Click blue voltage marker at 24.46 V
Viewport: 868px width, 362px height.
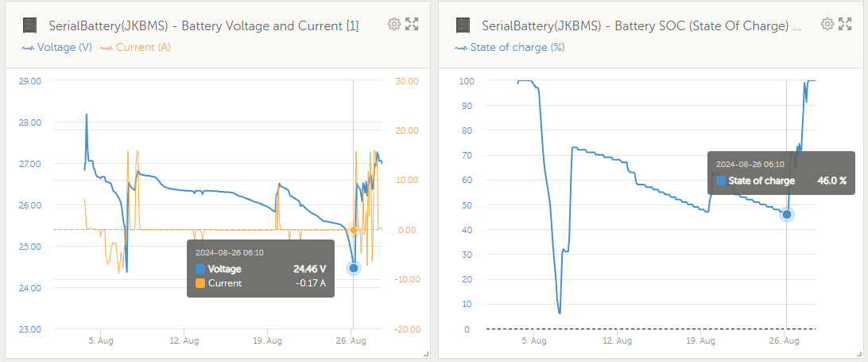[353, 268]
